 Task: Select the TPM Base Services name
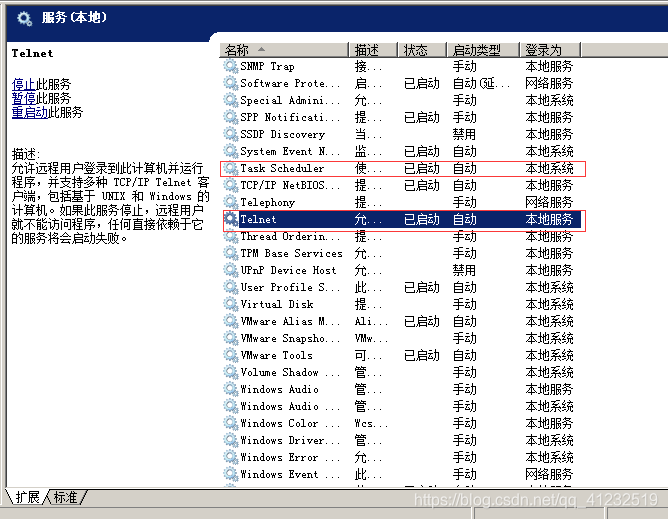(x=291, y=254)
